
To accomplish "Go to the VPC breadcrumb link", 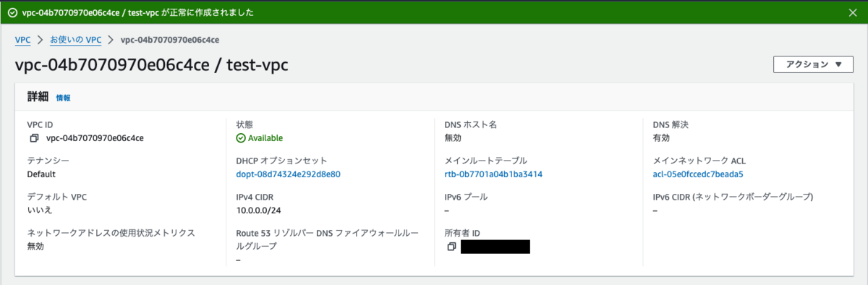I will pyautogui.click(x=23, y=40).
